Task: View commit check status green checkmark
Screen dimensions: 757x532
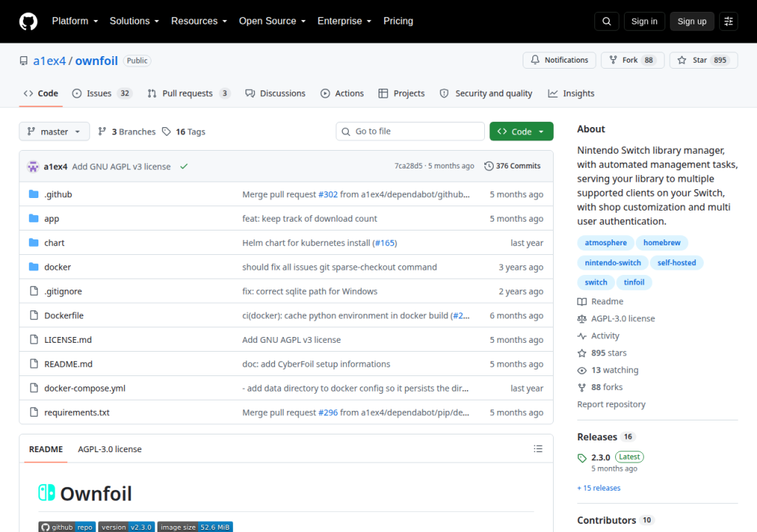Action: click(x=184, y=166)
